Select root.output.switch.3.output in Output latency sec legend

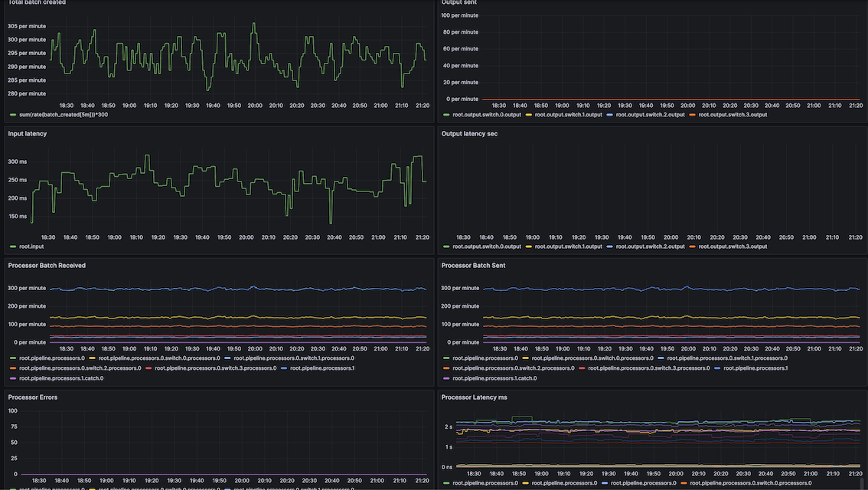point(733,247)
